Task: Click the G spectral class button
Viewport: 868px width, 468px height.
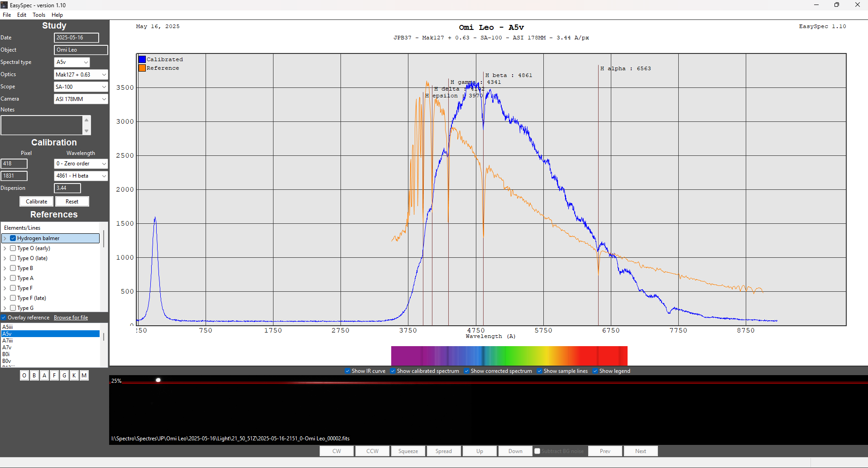Action: [64, 376]
